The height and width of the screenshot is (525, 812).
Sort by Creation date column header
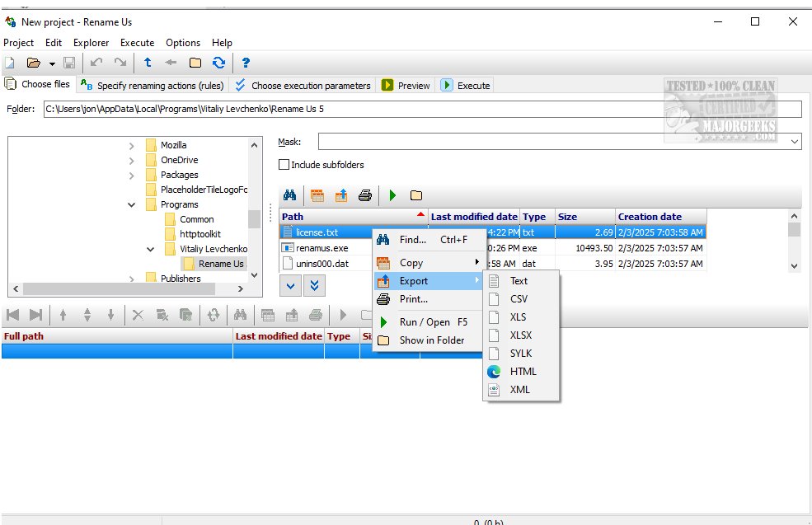click(661, 217)
